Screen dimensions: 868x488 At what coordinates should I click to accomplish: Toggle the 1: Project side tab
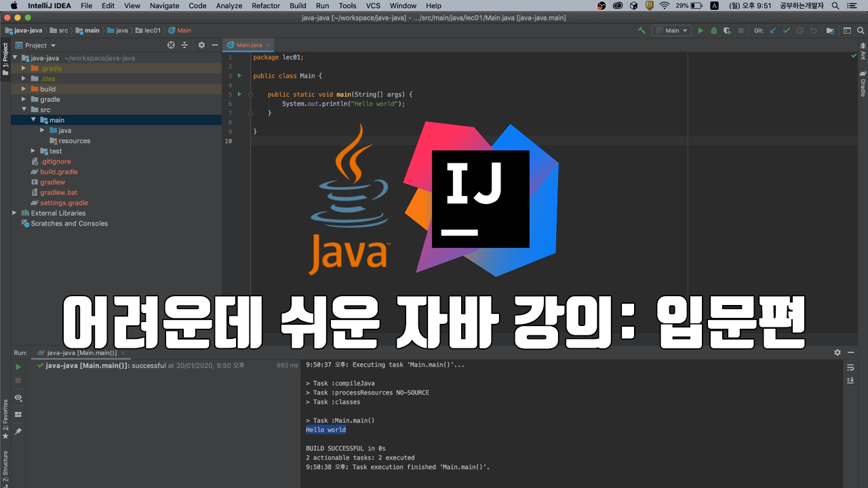[x=5, y=60]
